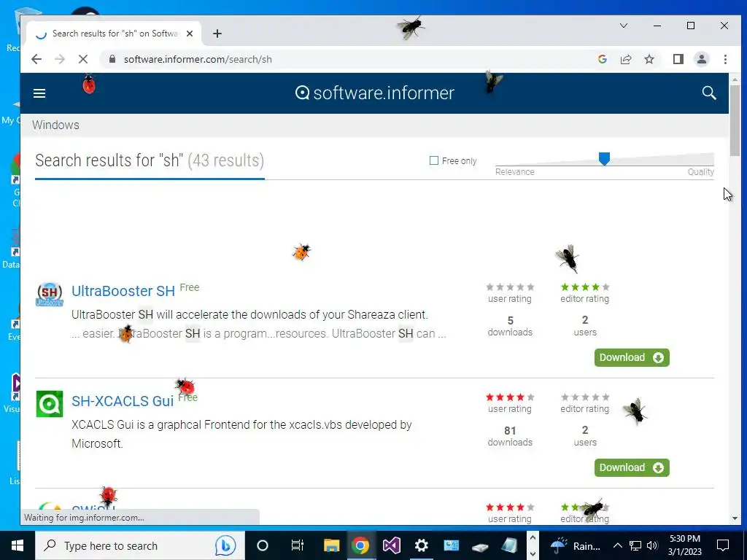747x560 pixels.
Task: Show hidden system tray icons
Action: 617,545
